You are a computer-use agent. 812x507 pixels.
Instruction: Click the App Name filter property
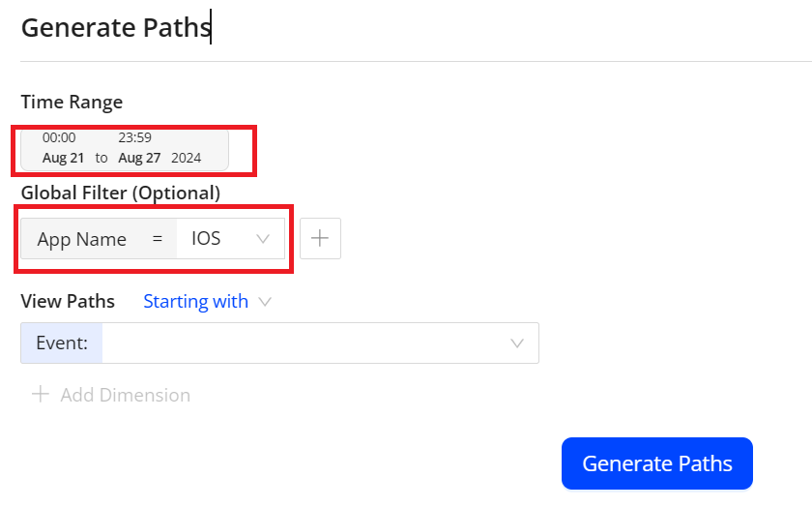click(x=82, y=239)
